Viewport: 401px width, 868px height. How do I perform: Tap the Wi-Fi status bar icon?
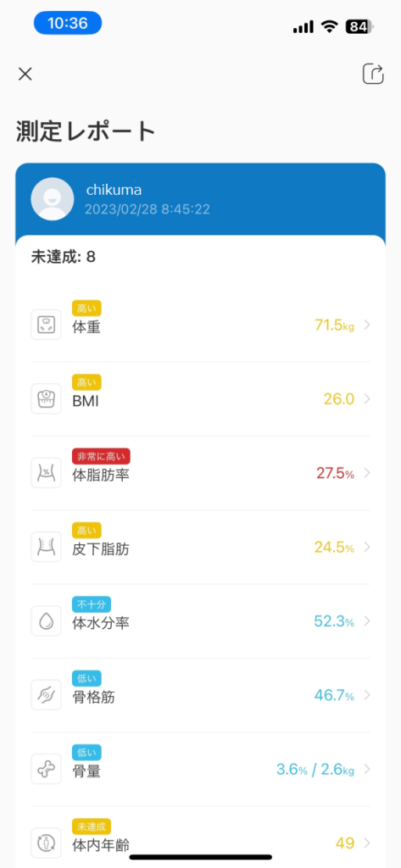[331, 26]
